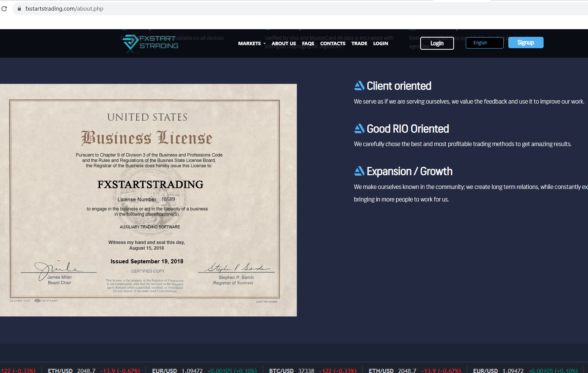Click the FXStart Strading logo
Image resolution: width=588 pixels, height=373 pixels.
(x=150, y=42)
